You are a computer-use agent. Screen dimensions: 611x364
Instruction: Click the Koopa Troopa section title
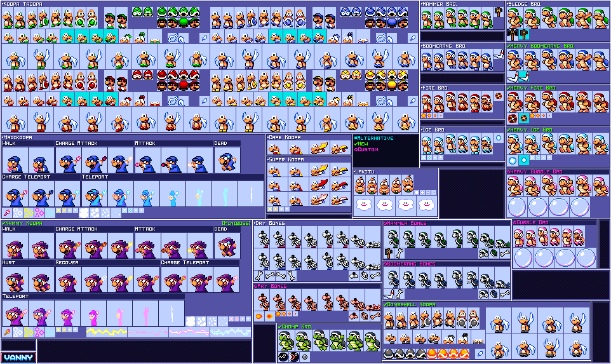click(23, 4)
